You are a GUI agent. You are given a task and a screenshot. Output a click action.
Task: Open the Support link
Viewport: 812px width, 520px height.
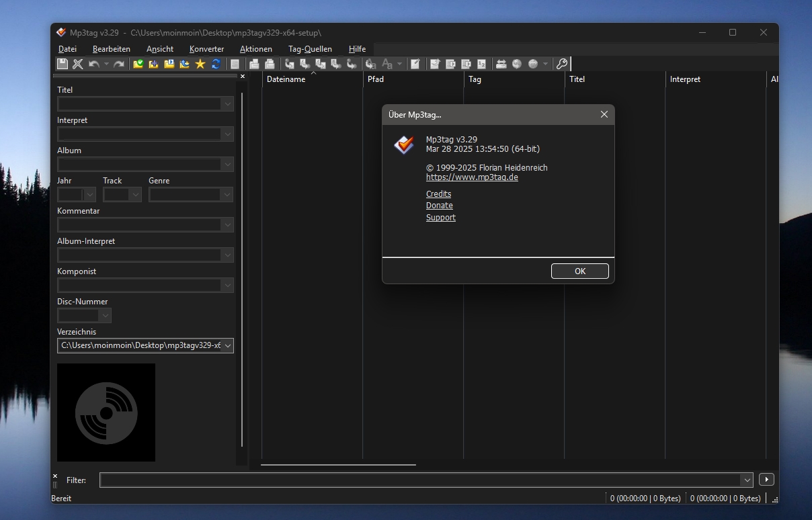pyautogui.click(x=441, y=218)
